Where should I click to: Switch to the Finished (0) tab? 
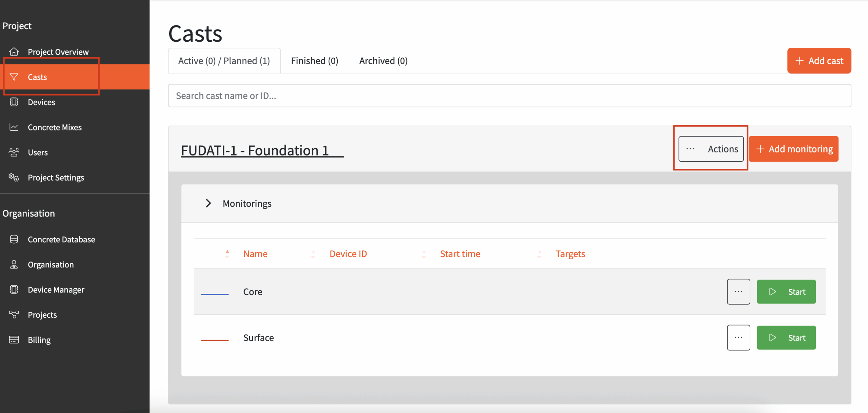coord(314,61)
